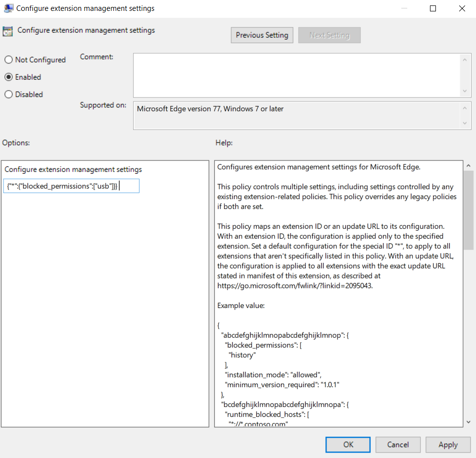Viewport: 476px width, 458px height.
Task: Apply the extension management settings
Action: tap(448, 445)
